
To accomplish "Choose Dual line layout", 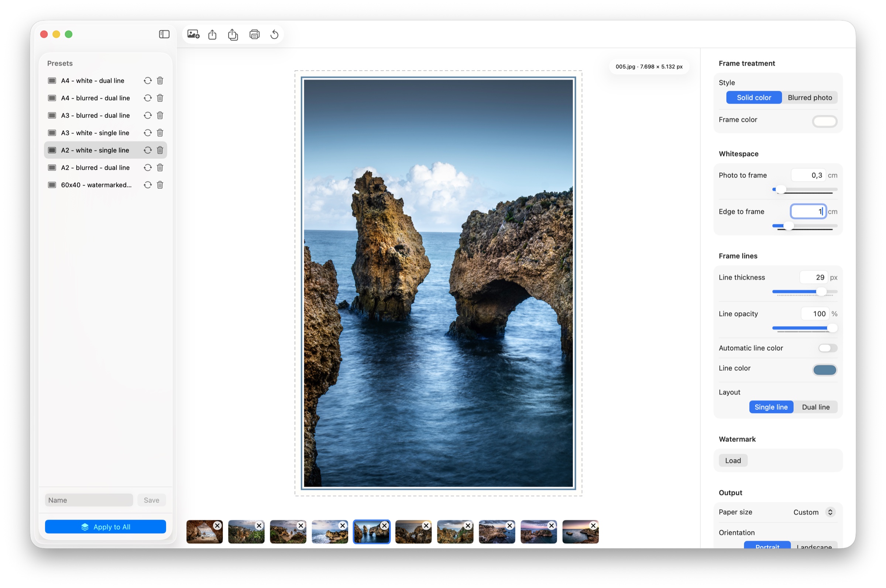I will (815, 407).
